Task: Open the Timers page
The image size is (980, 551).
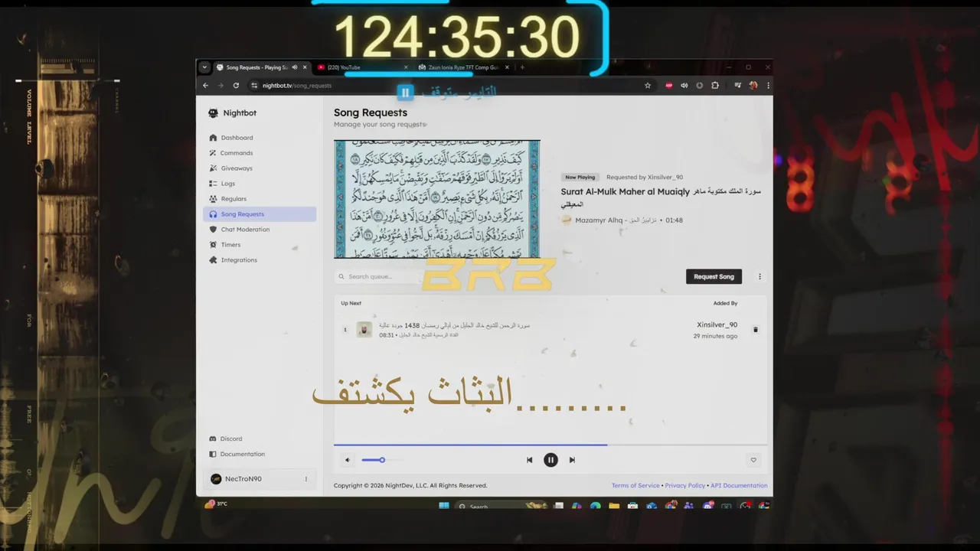Action: point(259,245)
